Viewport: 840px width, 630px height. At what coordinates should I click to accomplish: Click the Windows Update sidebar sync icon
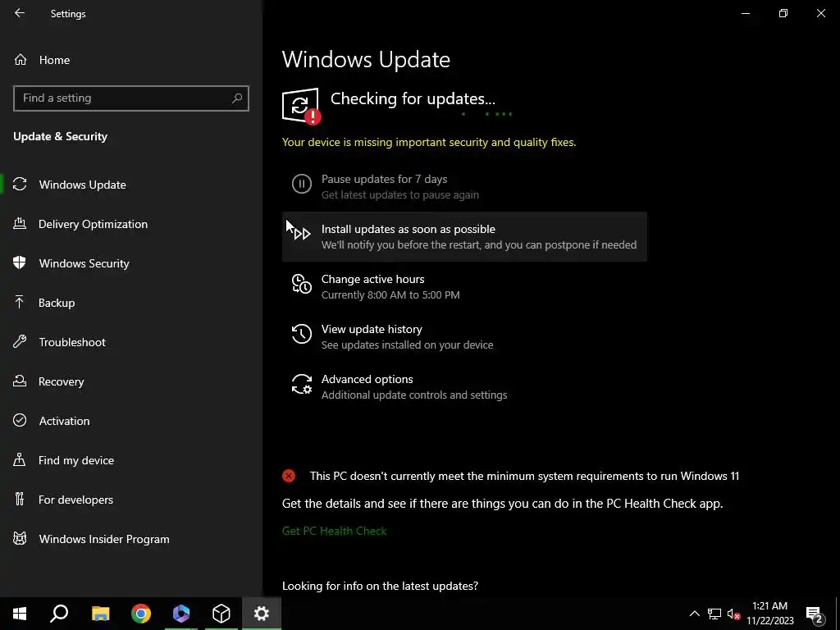coord(20,185)
